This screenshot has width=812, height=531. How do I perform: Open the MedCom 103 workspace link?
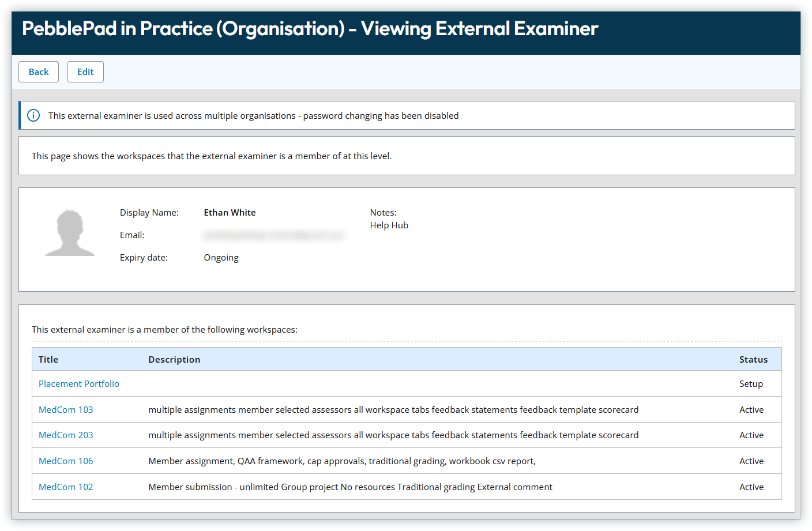66,410
